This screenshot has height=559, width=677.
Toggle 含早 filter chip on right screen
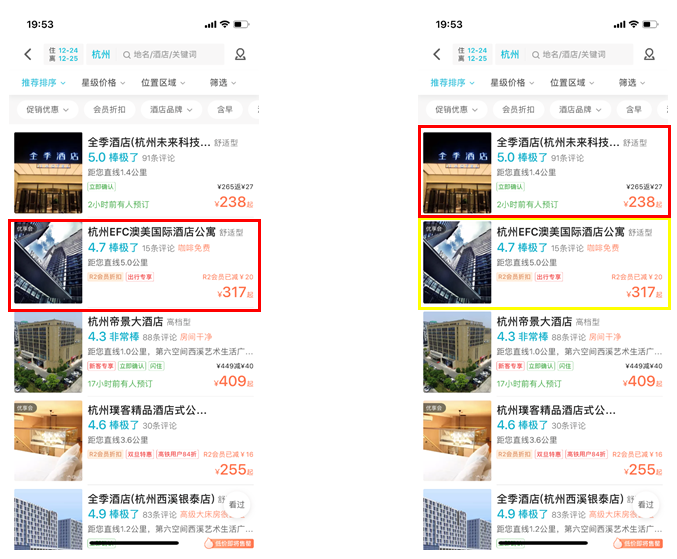(633, 110)
